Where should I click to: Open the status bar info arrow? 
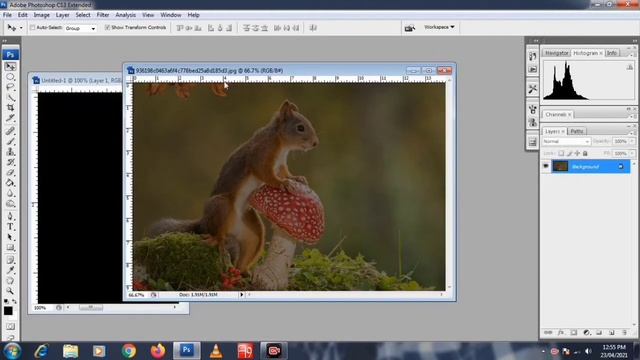click(x=241, y=294)
